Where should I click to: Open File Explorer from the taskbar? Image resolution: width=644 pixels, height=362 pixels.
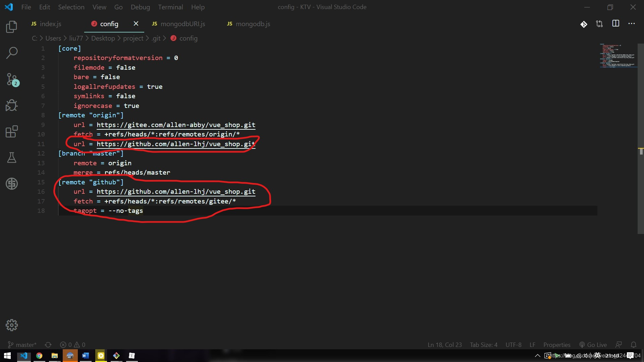pyautogui.click(x=55, y=356)
